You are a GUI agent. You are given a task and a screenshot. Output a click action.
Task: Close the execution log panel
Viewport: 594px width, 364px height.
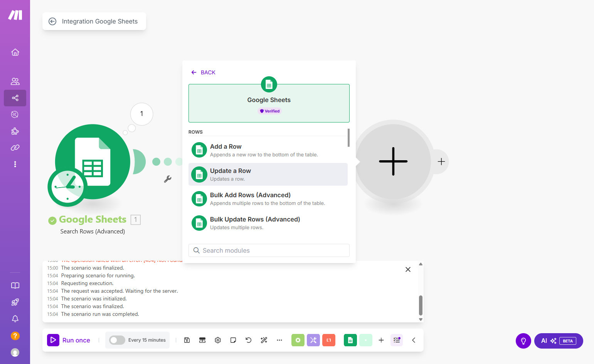[408, 270]
